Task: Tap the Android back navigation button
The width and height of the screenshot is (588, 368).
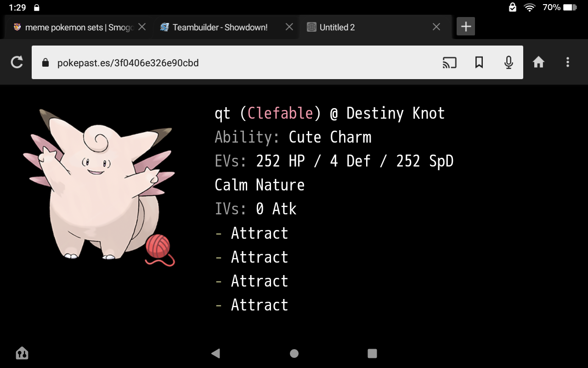Action: pos(215,353)
